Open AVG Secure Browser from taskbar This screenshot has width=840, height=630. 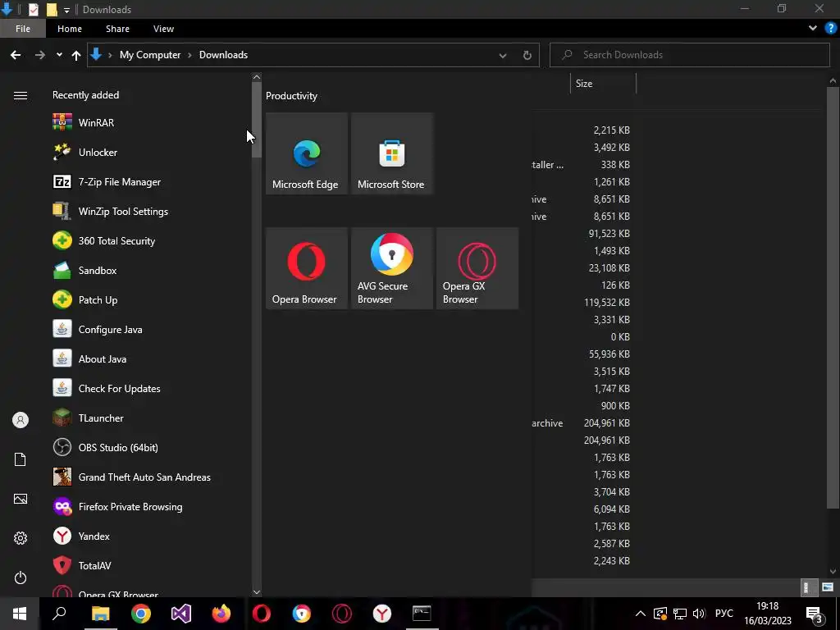click(302, 614)
